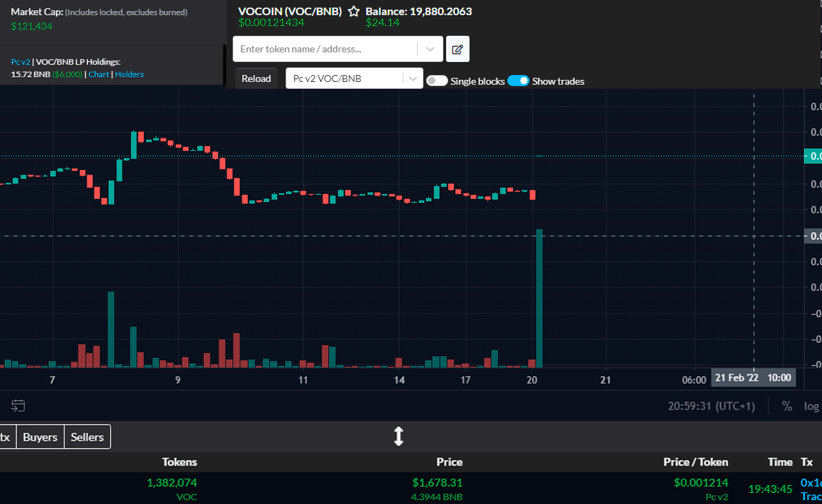Open the Holders link

(129, 74)
